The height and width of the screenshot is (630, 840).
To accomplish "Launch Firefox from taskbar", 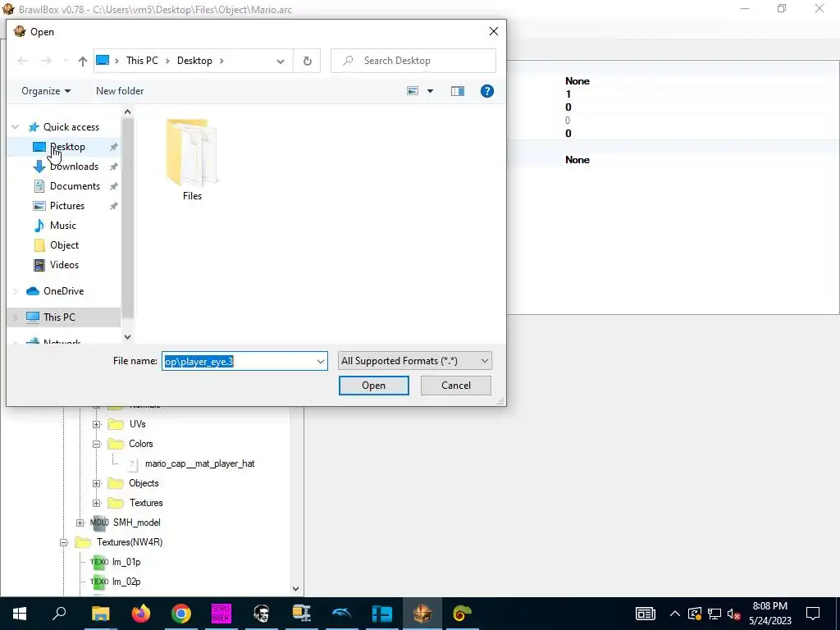I will tap(141, 614).
